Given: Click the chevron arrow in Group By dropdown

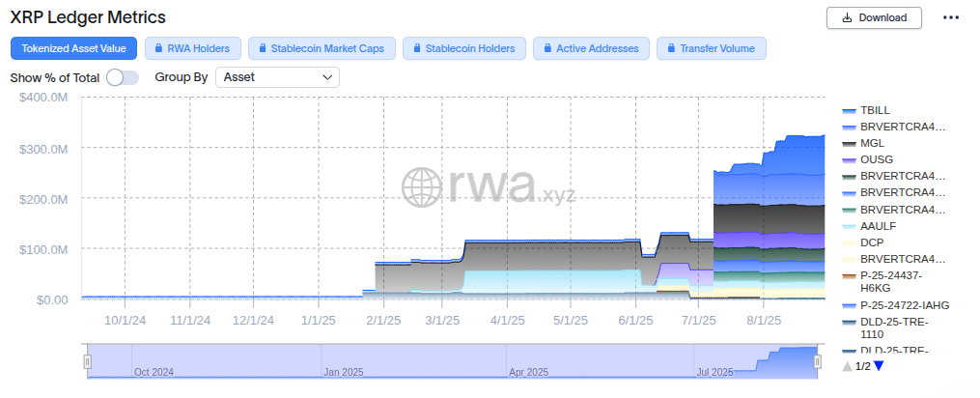Looking at the screenshot, I should 327,77.
